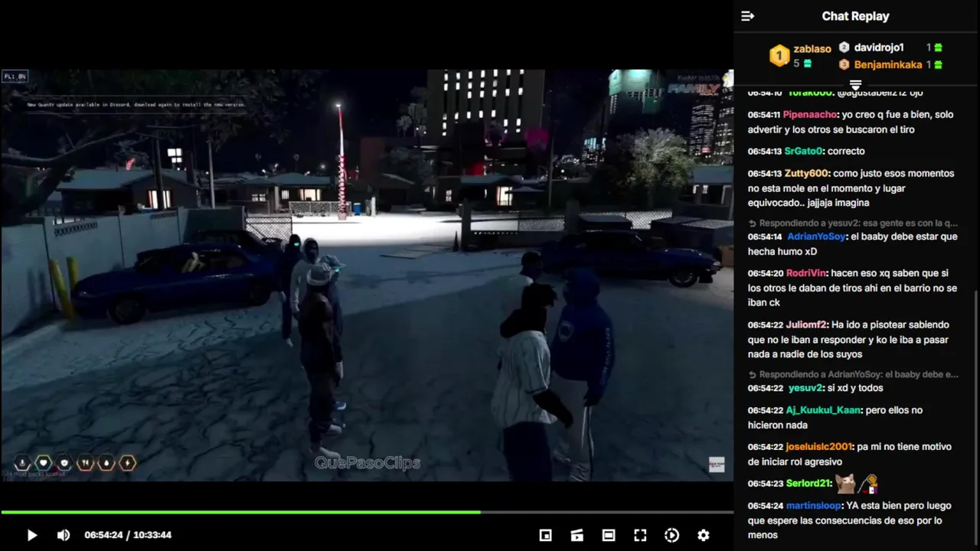Jump to the unplayed end of the progress bar
980x551 pixels.
pos(606,511)
